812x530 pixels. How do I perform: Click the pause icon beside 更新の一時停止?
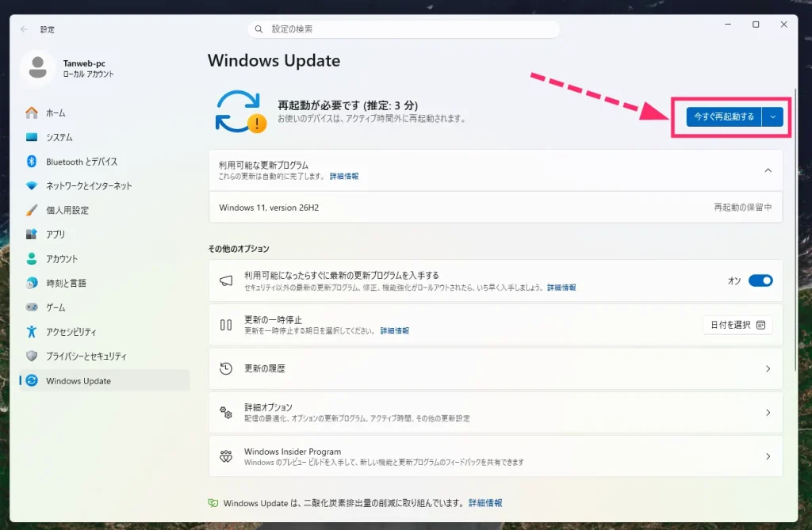tap(226, 325)
